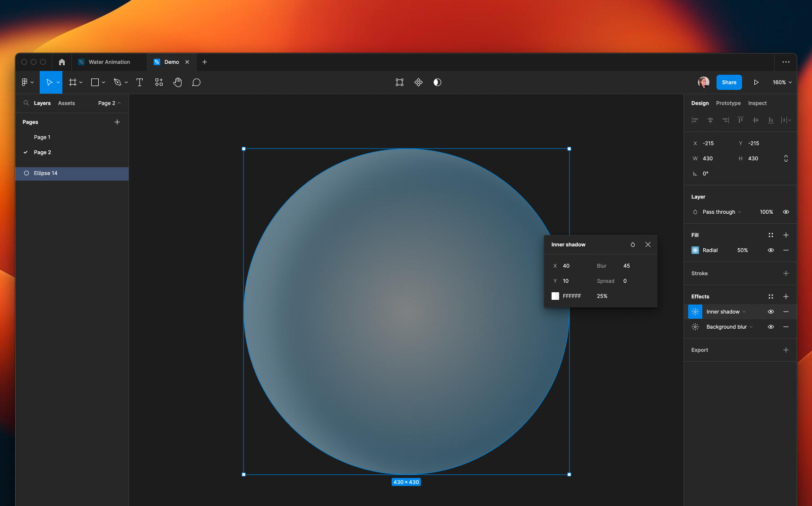Open the Assets tab
812x506 pixels.
click(x=67, y=103)
